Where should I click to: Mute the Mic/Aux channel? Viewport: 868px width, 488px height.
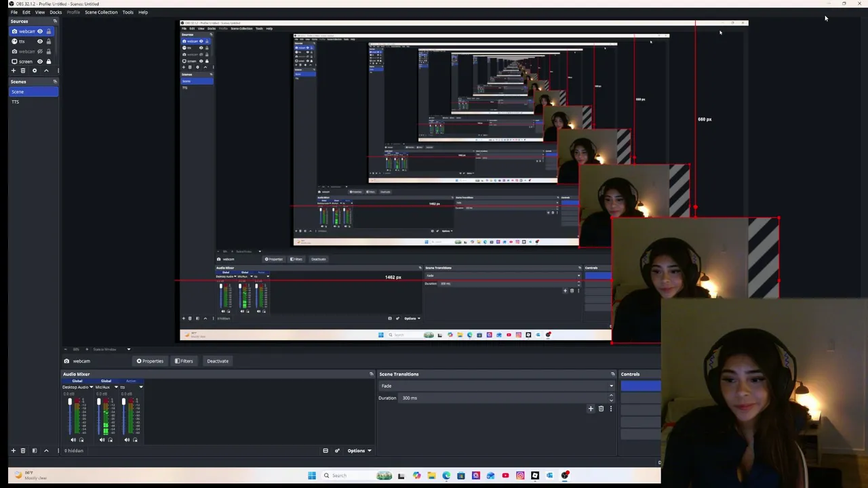coord(102,440)
